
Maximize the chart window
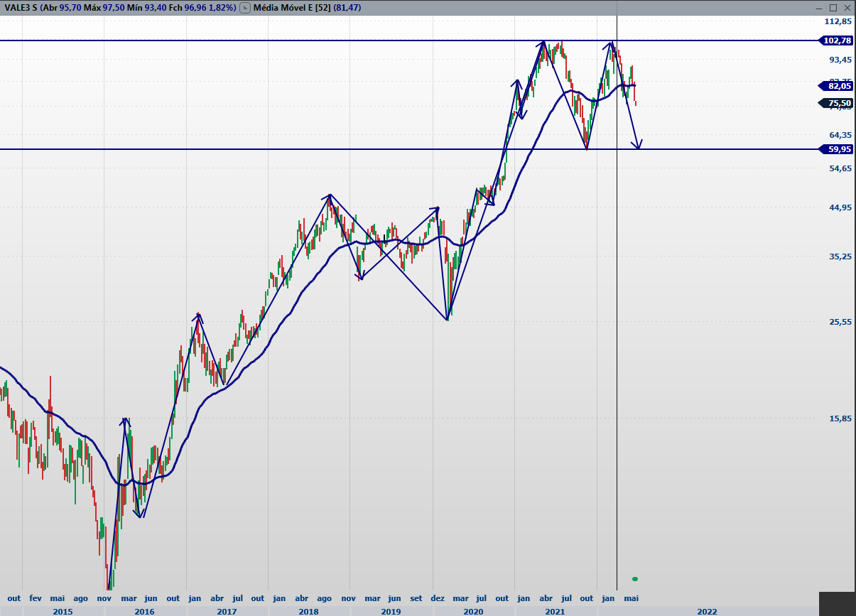pyautogui.click(x=833, y=7)
